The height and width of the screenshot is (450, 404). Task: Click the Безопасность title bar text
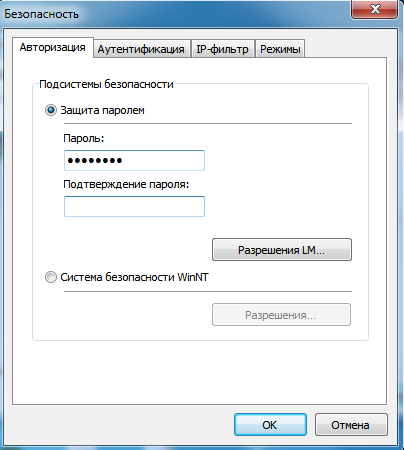41,14
